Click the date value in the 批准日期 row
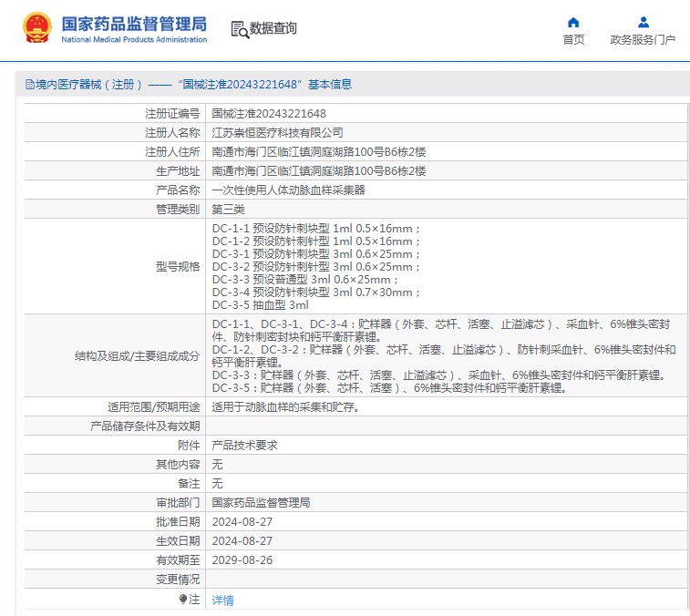The height and width of the screenshot is (616, 690). (x=242, y=522)
